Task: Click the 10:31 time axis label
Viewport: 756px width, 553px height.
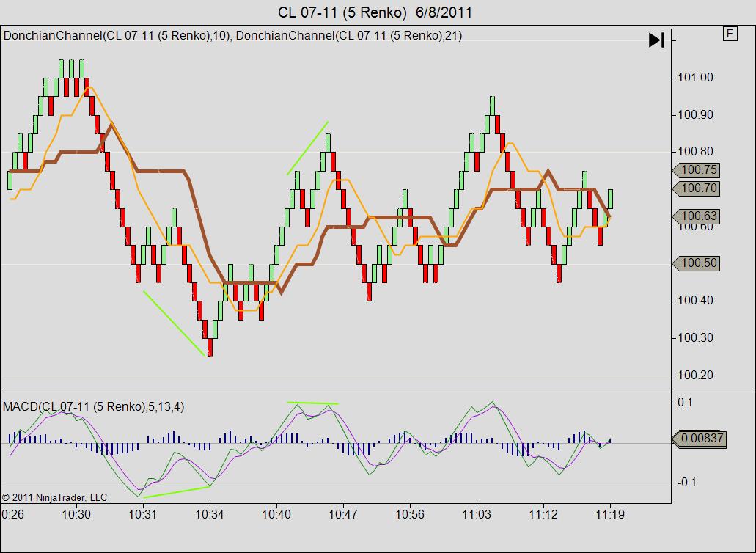Action: (143, 514)
